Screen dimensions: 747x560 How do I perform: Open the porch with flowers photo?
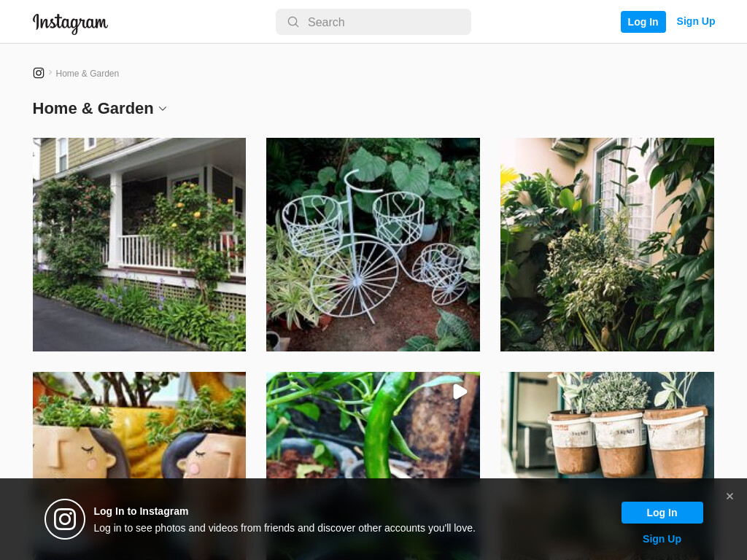coord(139,245)
